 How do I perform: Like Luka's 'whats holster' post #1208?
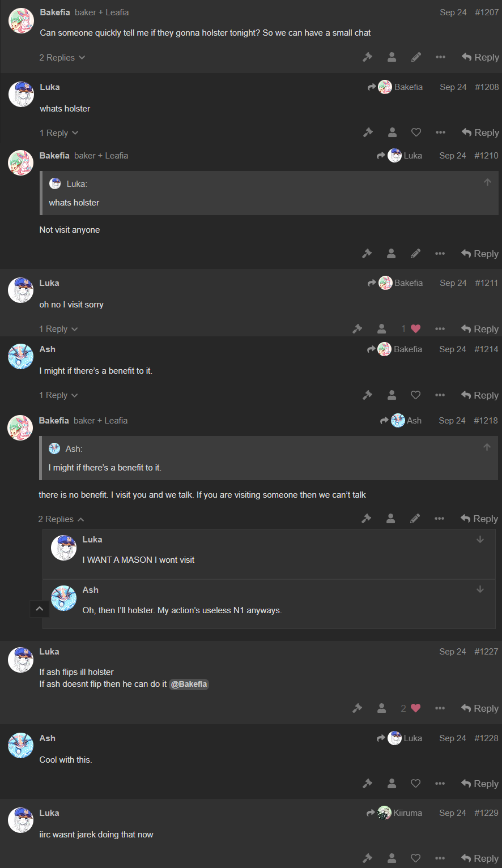[416, 132]
